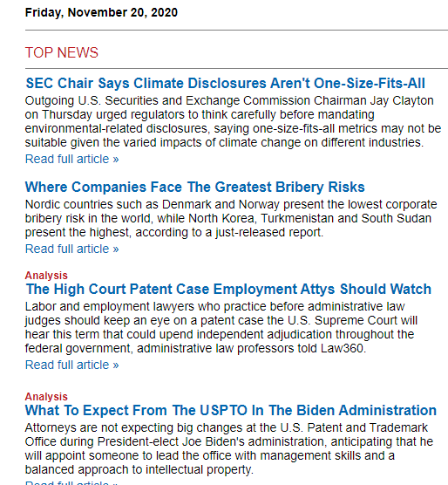Click the 'Analysis' label above the USPTO headline
Screen dimensions: 448x485
point(46,397)
